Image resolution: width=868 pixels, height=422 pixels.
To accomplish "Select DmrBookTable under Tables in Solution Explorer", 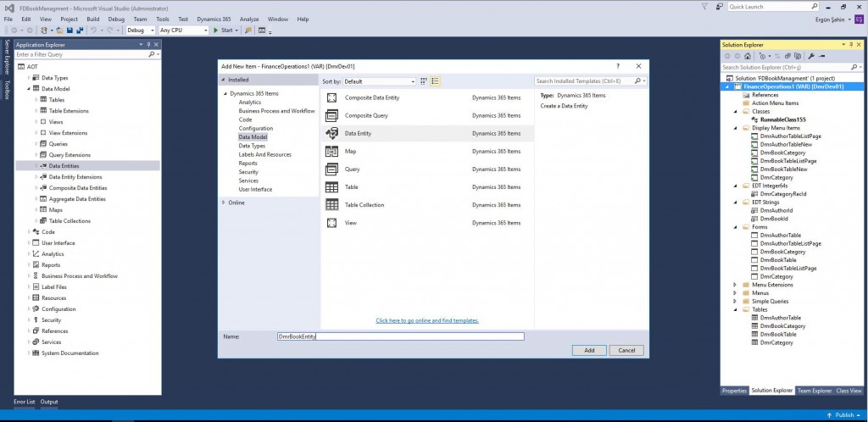I will pyautogui.click(x=778, y=335).
